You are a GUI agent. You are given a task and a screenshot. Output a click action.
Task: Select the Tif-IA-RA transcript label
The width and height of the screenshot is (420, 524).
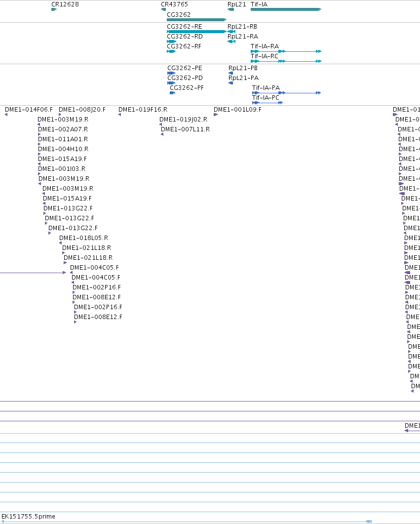click(265, 46)
